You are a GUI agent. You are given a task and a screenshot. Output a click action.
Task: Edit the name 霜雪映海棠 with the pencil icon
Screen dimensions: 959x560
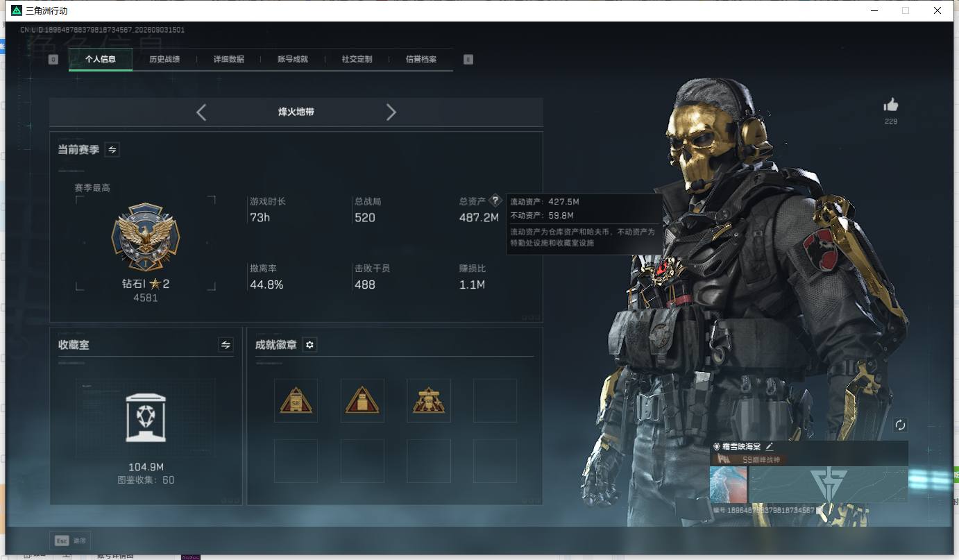point(770,447)
